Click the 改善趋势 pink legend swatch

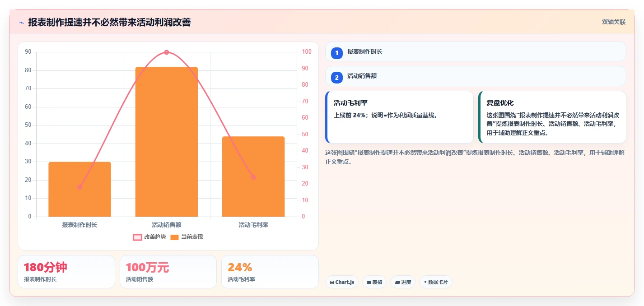pos(137,237)
